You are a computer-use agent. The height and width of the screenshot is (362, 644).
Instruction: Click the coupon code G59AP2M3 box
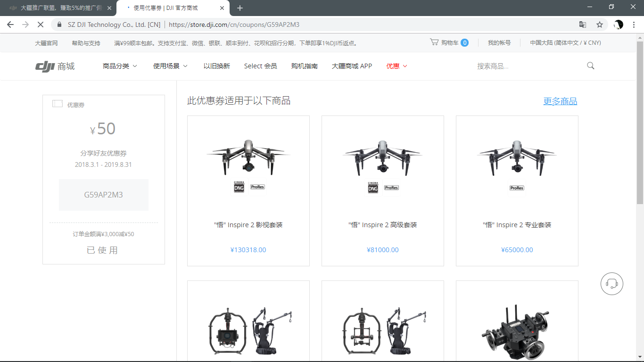click(x=104, y=195)
